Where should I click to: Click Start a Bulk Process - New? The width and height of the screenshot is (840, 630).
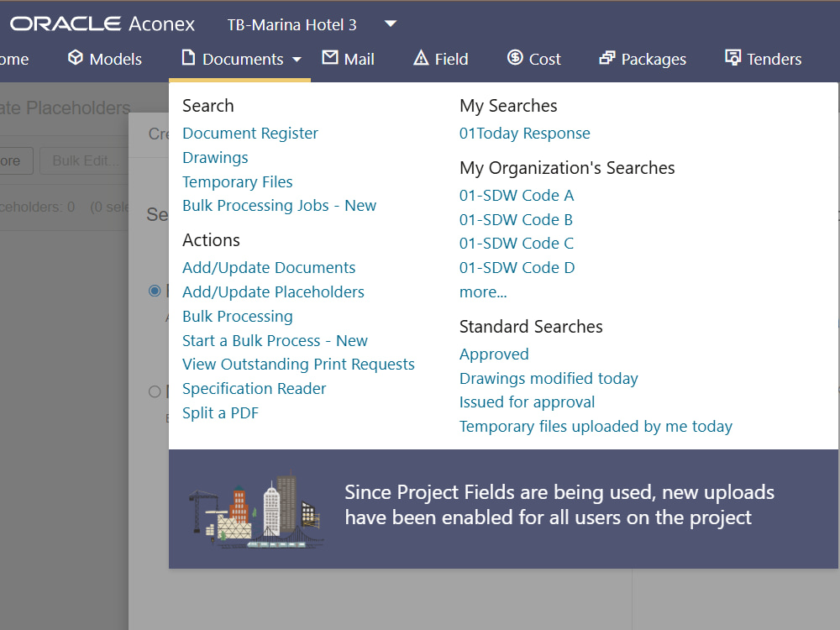point(275,341)
